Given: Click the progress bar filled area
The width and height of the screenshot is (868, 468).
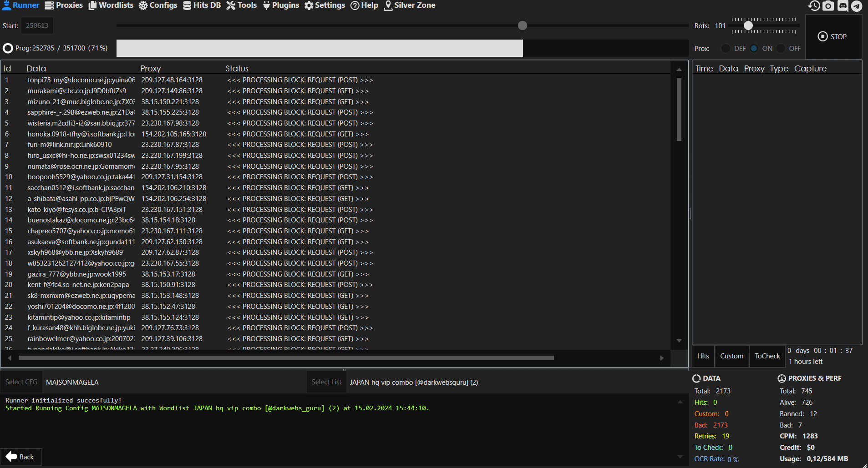Looking at the screenshot, I should tap(320, 48).
